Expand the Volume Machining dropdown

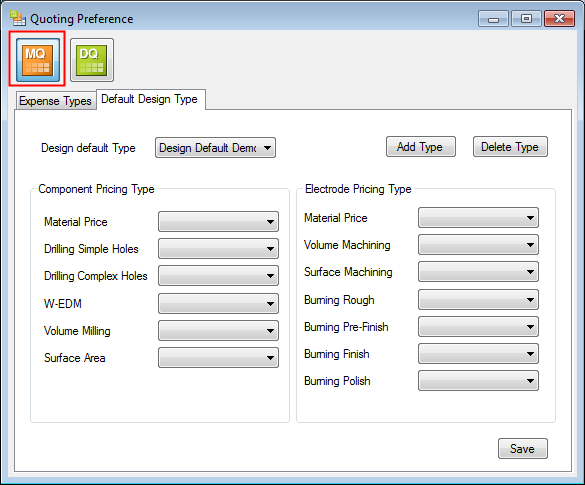coord(478,244)
